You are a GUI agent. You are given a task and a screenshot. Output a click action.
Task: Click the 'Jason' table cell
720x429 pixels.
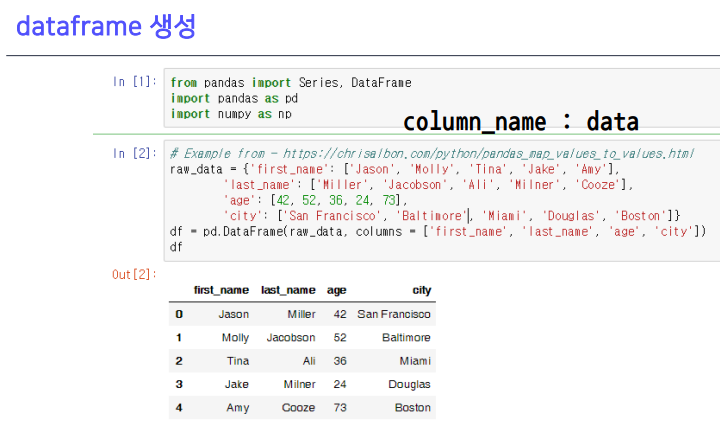tap(234, 314)
